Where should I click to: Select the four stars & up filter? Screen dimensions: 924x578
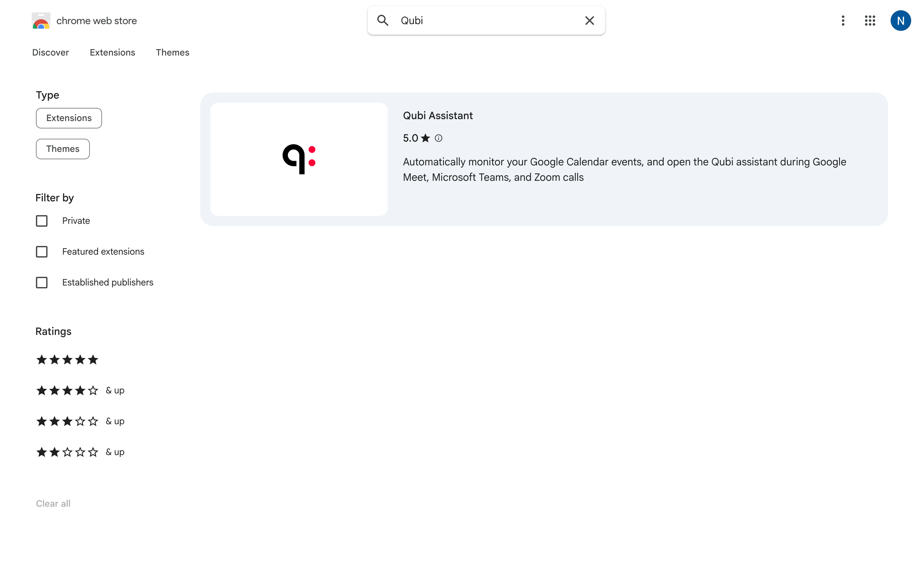[x=80, y=391]
